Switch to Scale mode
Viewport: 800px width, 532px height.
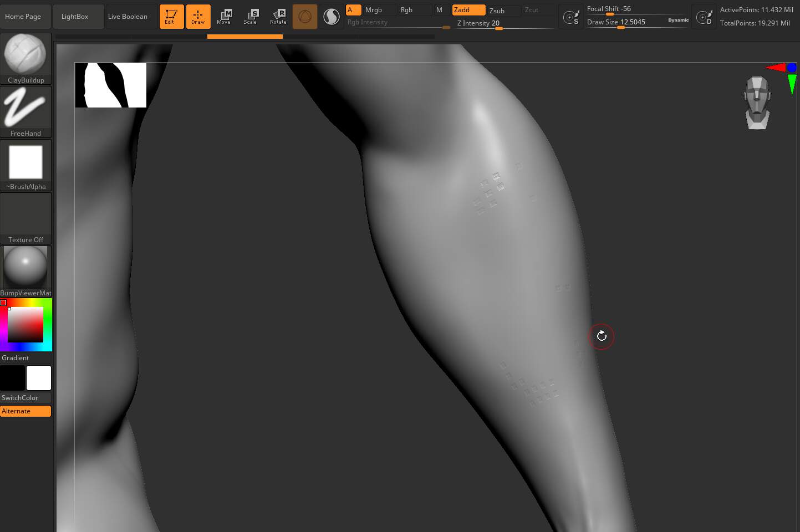pyautogui.click(x=251, y=16)
